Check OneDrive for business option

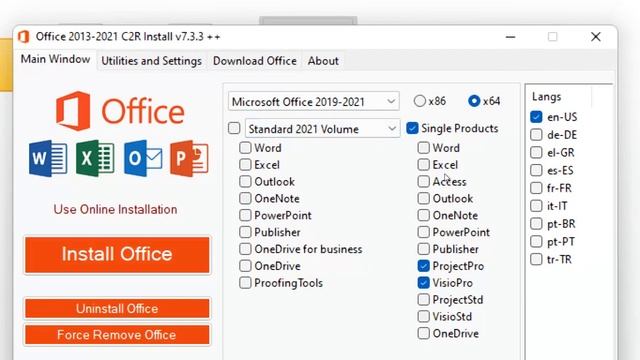(301, 249)
